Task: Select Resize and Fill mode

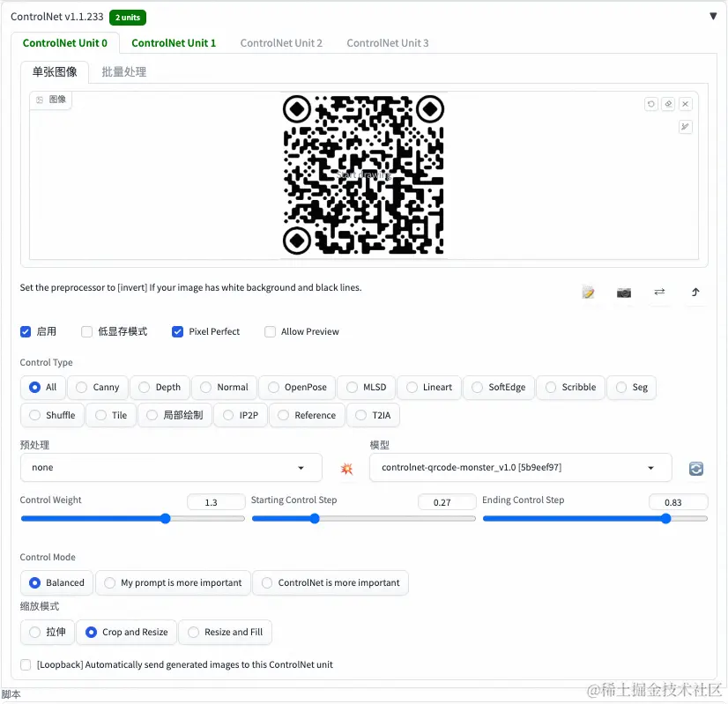Action: [x=225, y=632]
